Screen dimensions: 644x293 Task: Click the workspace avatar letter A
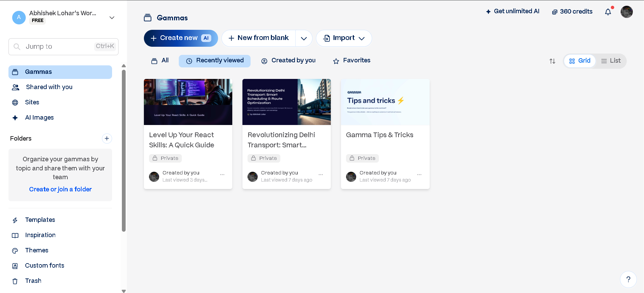19,17
